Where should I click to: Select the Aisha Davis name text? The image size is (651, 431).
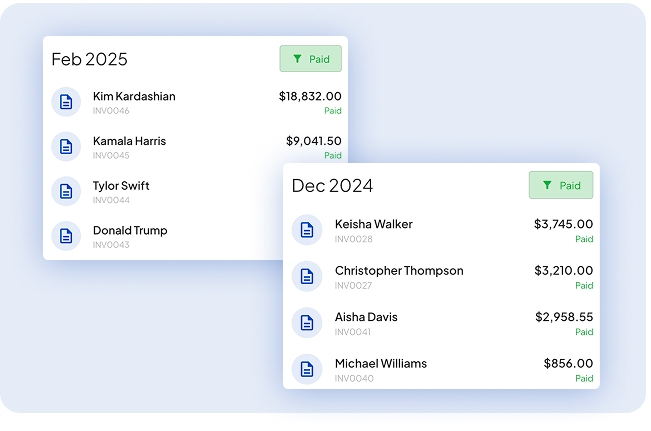pos(366,317)
